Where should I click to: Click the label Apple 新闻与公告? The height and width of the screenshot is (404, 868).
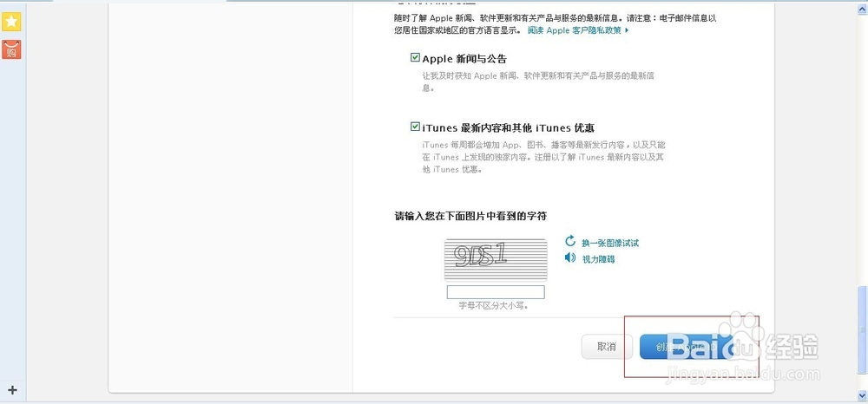(464, 59)
